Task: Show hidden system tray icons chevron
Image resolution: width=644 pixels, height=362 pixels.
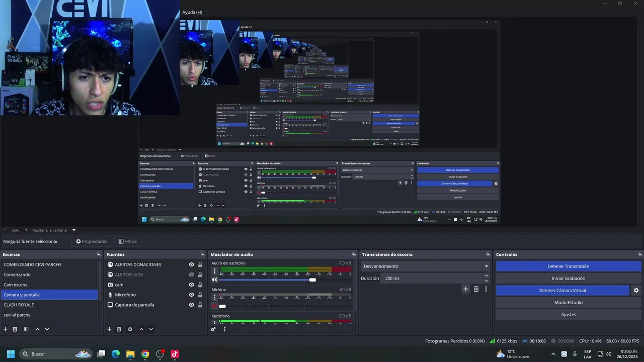Action: click(553, 354)
